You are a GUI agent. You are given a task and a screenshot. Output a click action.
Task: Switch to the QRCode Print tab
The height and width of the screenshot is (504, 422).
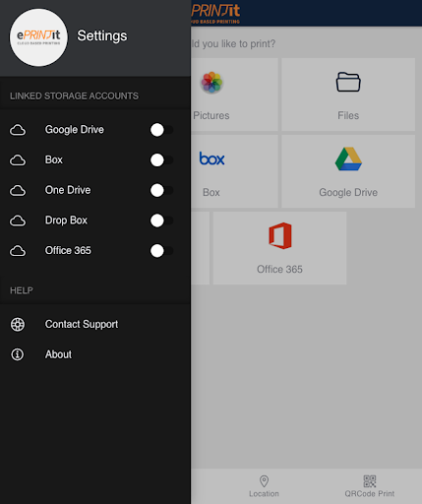[370, 486]
